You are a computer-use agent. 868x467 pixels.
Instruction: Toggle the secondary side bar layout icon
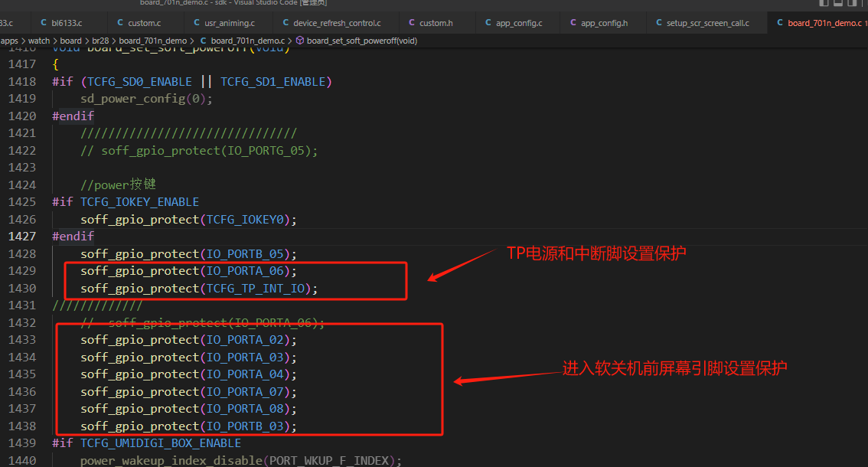click(853, 2)
